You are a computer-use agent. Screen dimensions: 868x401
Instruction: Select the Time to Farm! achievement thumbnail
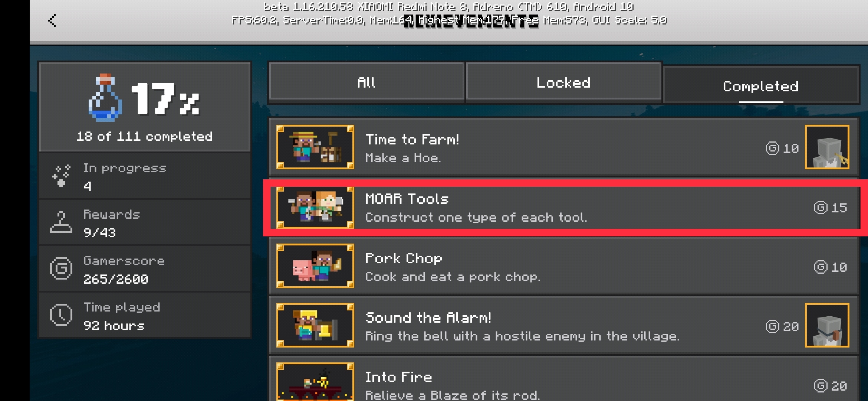tap(315, 147)
